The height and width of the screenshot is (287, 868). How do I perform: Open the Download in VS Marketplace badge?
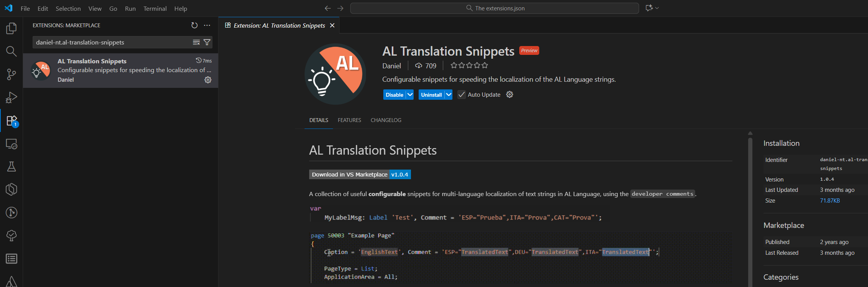(360, 175)
